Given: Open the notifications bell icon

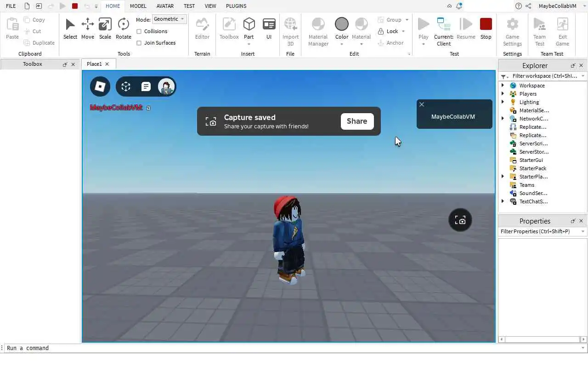Looking at the screenshot, I should 458,6.
